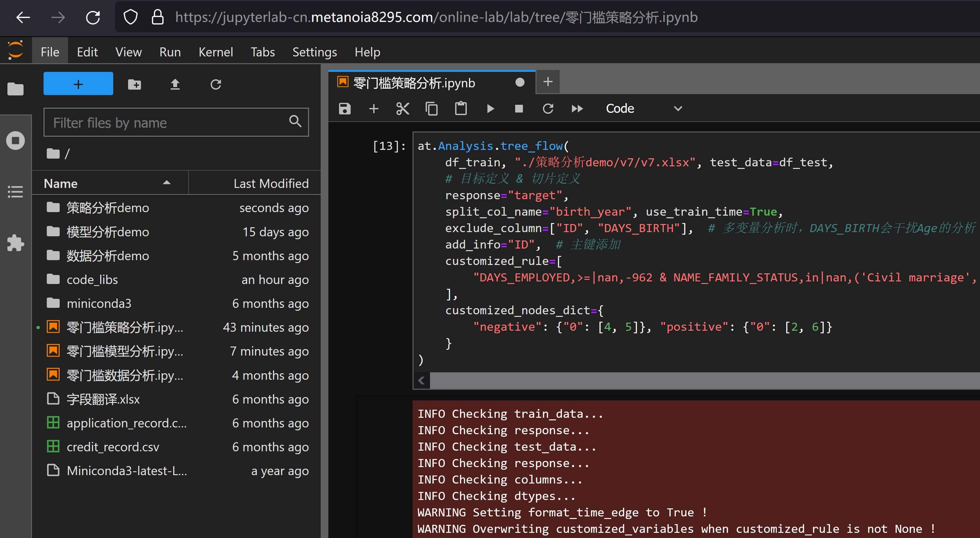Create a new folder in file browser

click(x=134, y=84)
